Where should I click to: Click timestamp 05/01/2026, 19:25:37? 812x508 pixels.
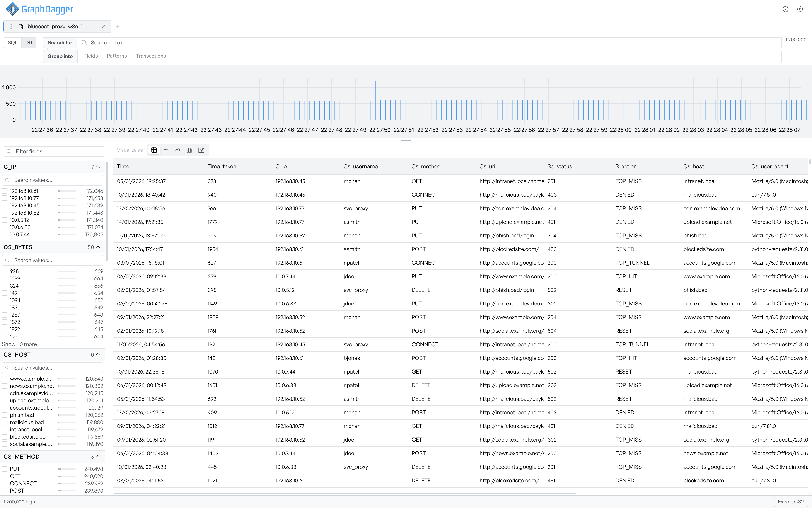141,181
